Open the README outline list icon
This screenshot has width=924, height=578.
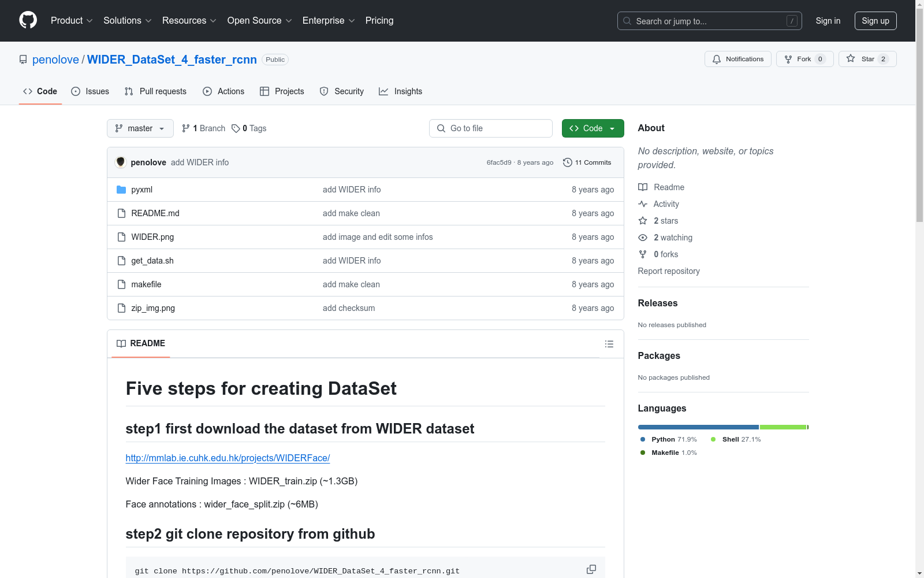[x=609, y=344]
